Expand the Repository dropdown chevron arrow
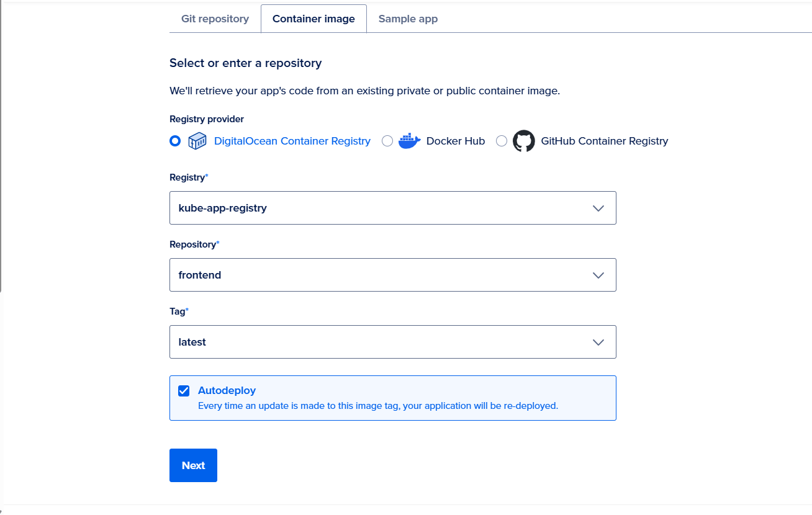 (x=598, y=275)
